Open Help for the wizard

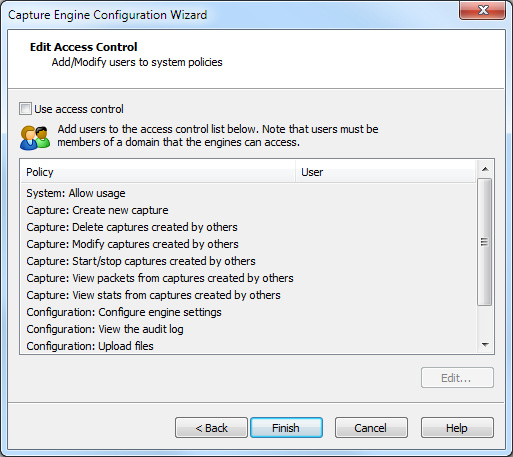click(457, 428)
